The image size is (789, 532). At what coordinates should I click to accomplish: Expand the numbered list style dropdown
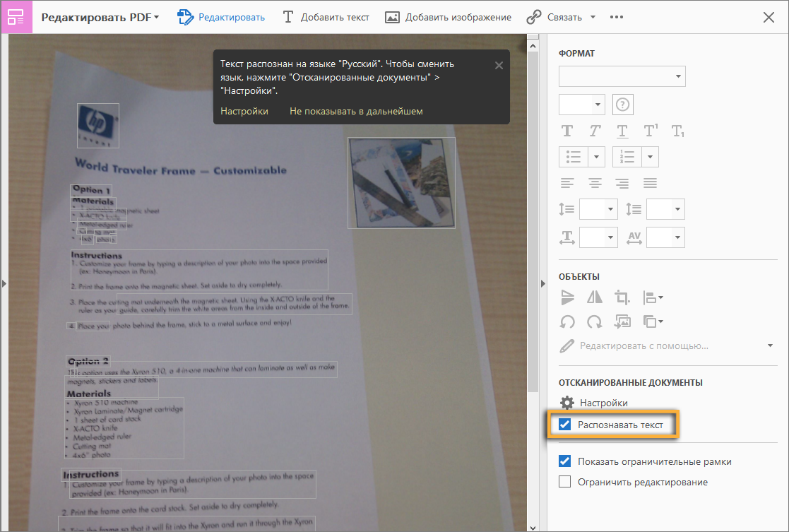(x=650, y=157)
